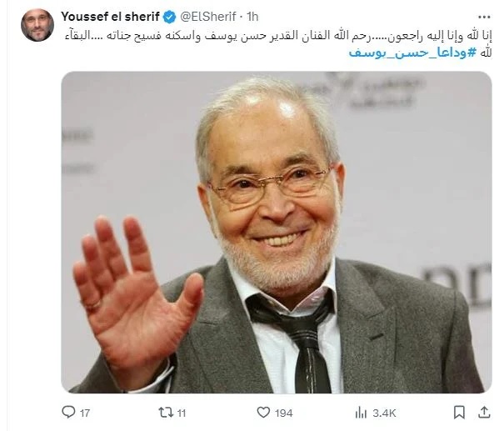Click the repost arrows icon
Screen dimensions: 504x431
[x=166, y=413]
